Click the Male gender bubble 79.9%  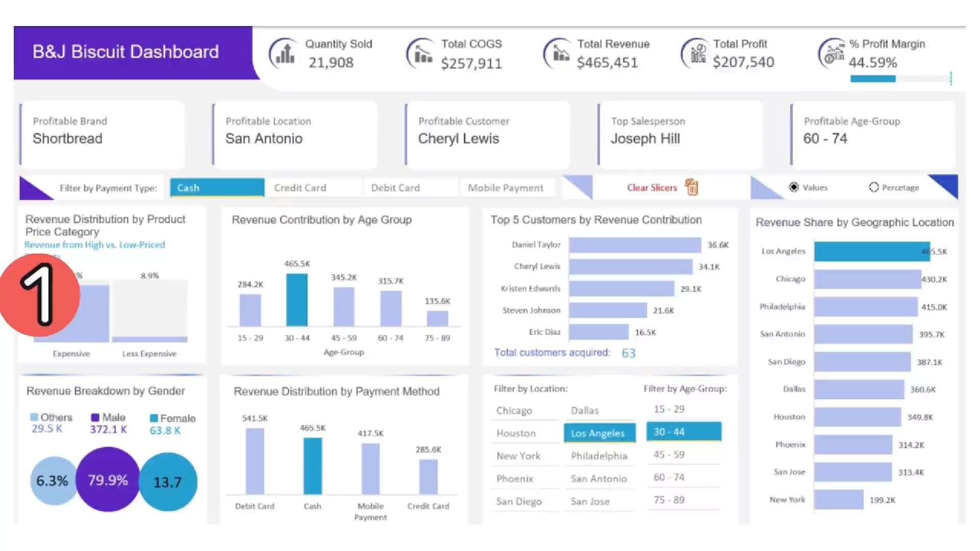coord(108,480)
